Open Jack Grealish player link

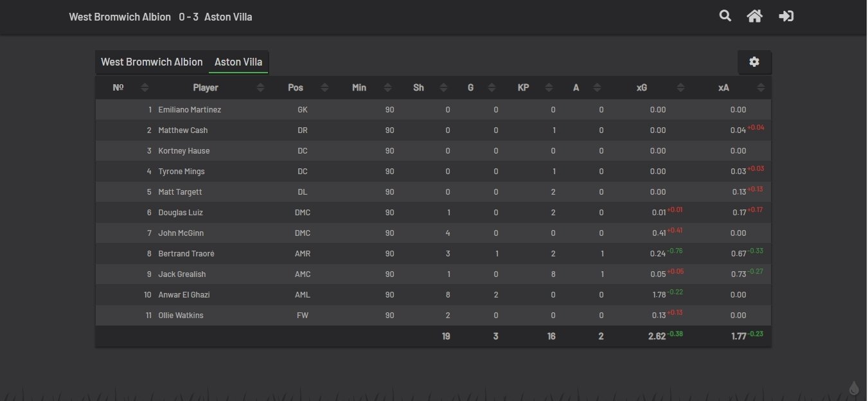pyautogui.click(x=182, y=274)
